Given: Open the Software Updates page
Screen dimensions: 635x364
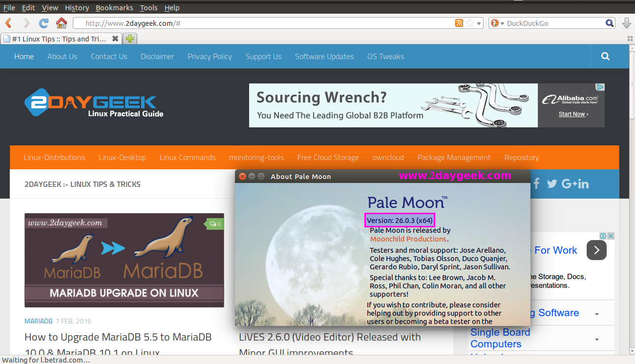Looking at the screenshot, I should (x=324, y=57).
